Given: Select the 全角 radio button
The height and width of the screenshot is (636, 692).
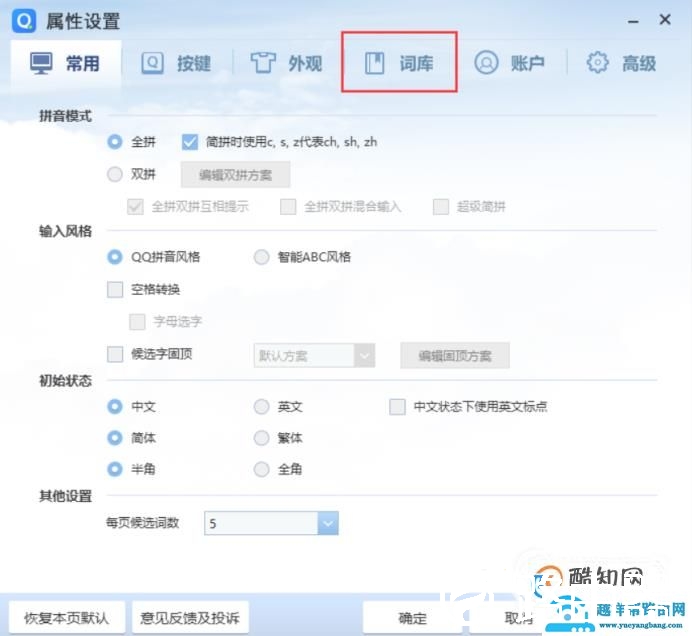Looking at the screenshot, I should click(261, 469).
